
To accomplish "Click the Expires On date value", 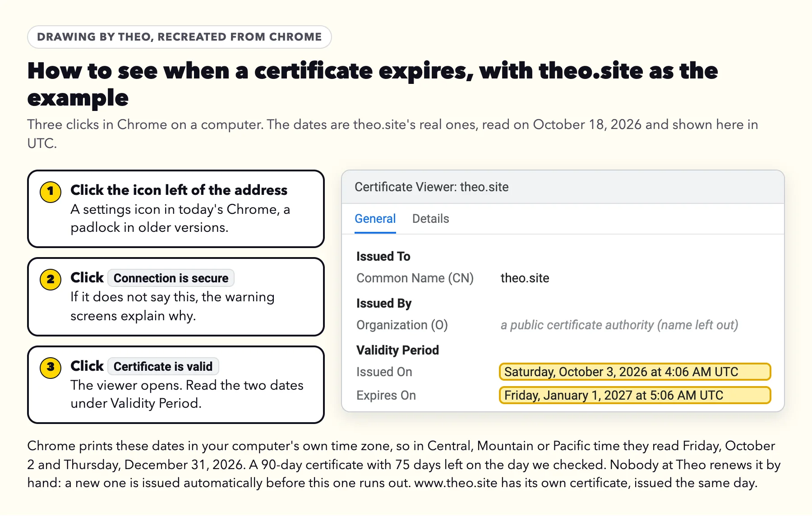I will tap(635, 395).
